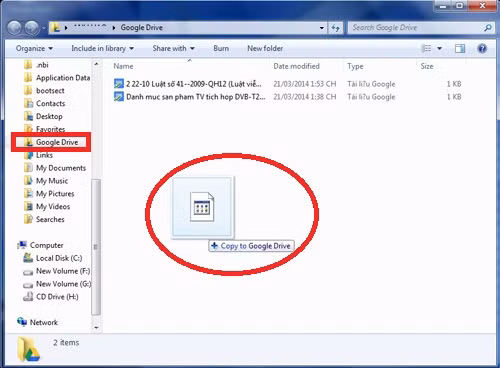Open the Share with menu
500x368 pixels.
(173, 49)
